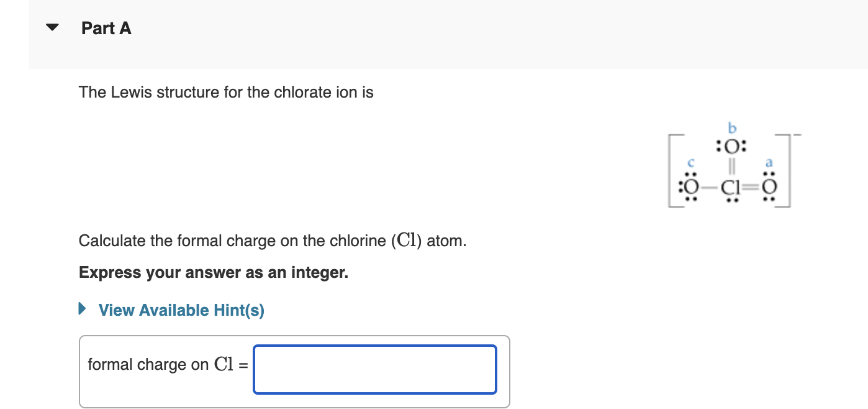This screenshot has height=409, width=868.
Task: Select the chlorate ion Lewis structure image
Action: tap(733, 168)
